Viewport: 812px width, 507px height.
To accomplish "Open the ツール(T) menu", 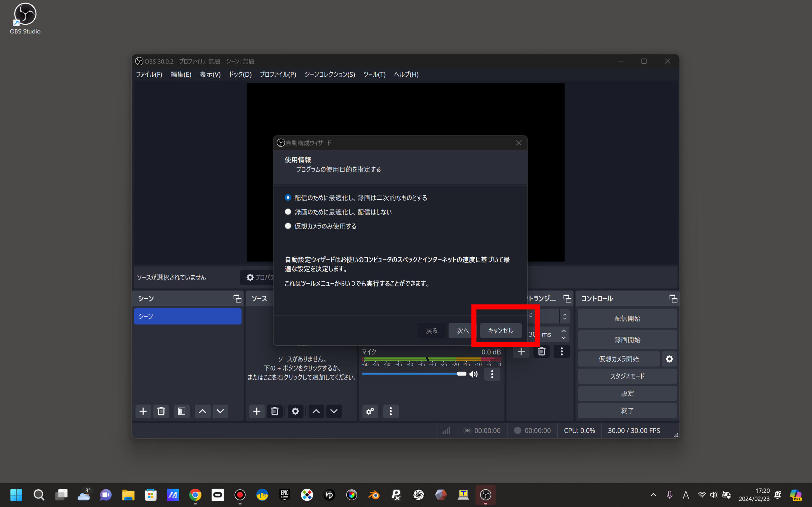I will tap(374, 74).
